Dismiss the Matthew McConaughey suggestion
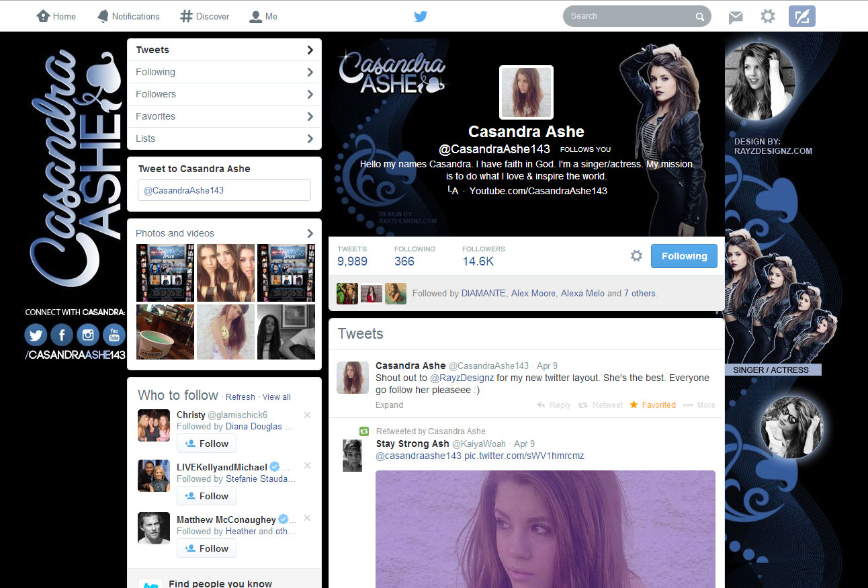 tap(307, 518)
